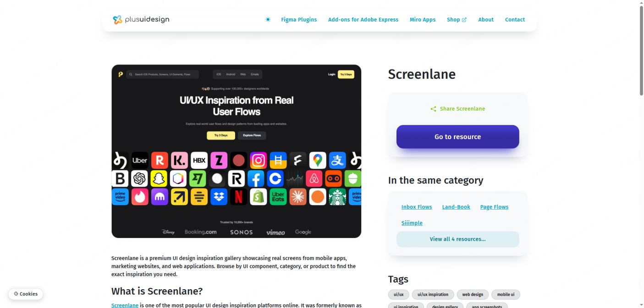Screen dimensions: 644x308
Task: Click the green Wise-style icon in the preview
Action: 198,178
